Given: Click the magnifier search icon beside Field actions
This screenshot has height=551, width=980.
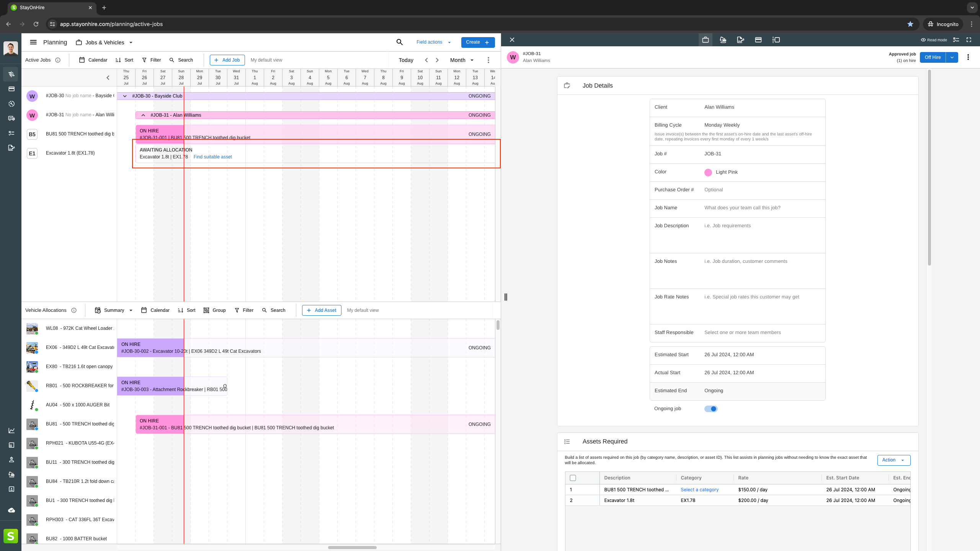Looking at the screenshot, I should coord(399,42).
